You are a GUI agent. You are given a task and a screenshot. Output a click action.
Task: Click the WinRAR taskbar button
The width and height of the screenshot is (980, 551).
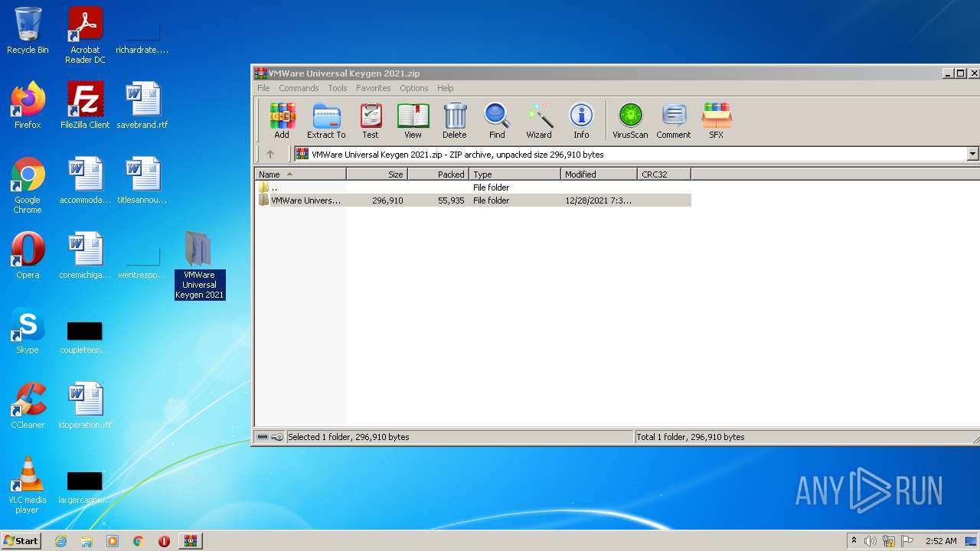tap(190, 541)
